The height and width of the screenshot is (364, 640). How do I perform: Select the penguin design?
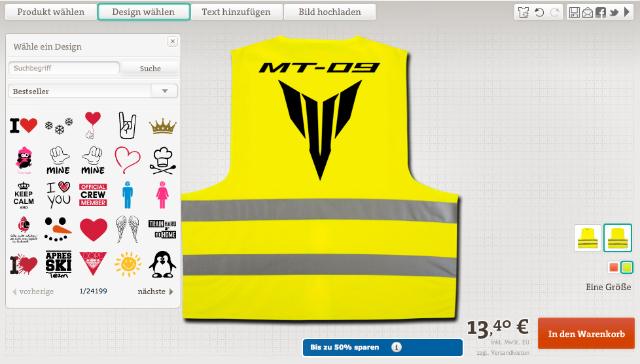pos(162,263)
